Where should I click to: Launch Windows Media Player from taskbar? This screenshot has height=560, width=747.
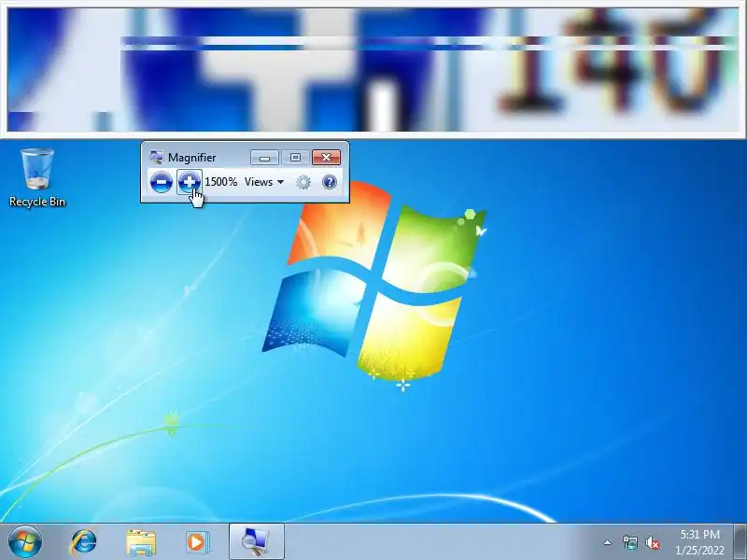pyautogui.click(x=197, y=542)
